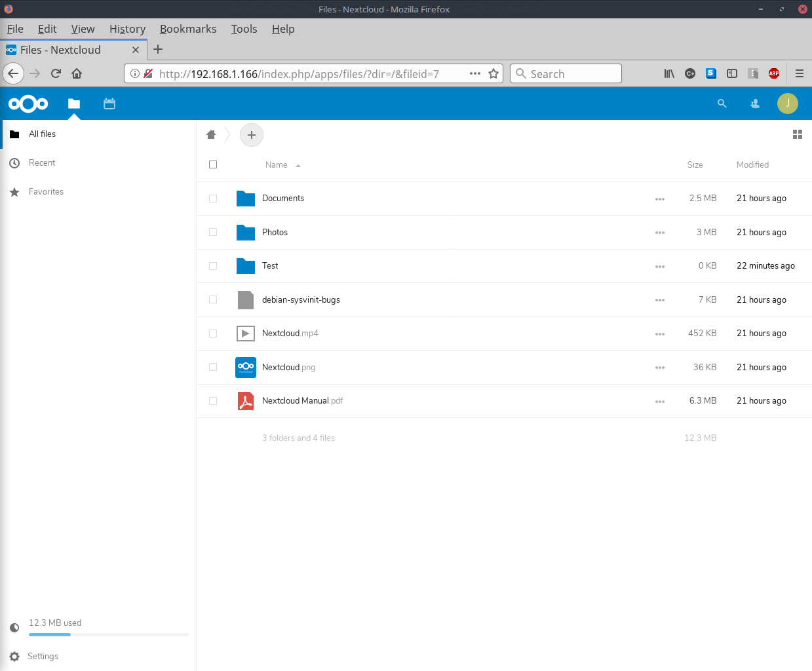Click the Nextcloud.png thumbnail
Image resolution: width=812 pixels, height=671 pixels.
(x=246, y=367)
